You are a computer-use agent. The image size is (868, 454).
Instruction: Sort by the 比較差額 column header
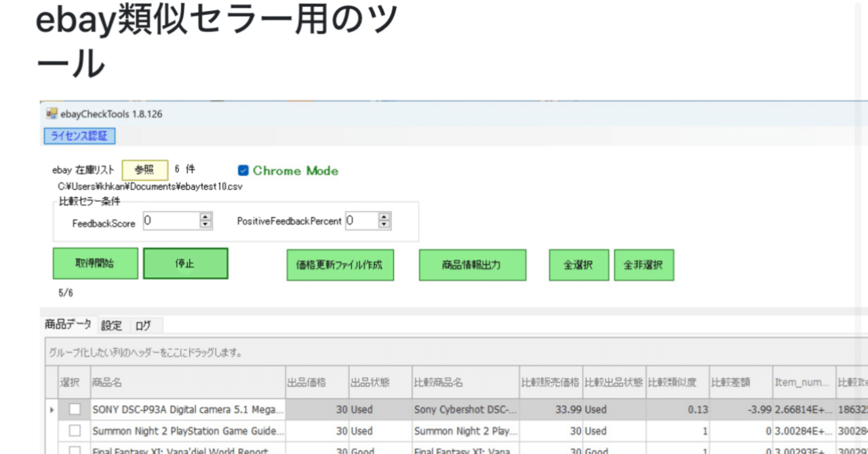(740, 382)
